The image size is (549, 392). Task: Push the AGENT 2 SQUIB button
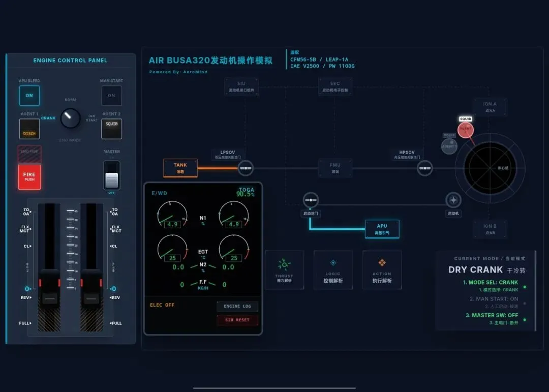(112, 129)
